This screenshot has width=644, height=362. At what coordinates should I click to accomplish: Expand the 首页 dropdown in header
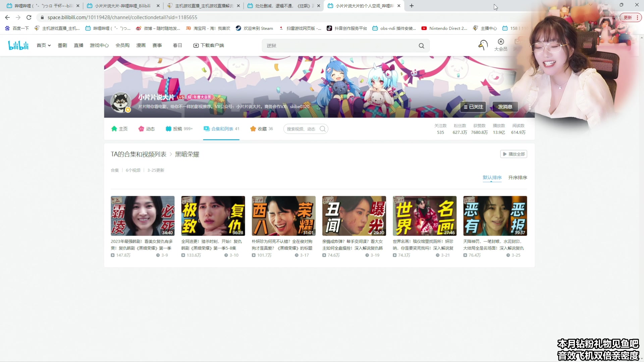tap(44, 45)
